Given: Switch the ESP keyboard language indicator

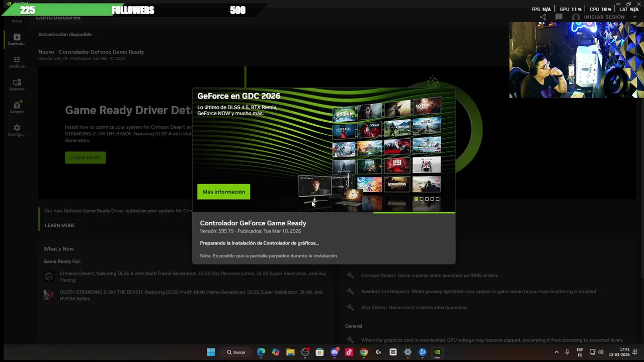Looking at the screenshot, I should [x=580, y=352].
